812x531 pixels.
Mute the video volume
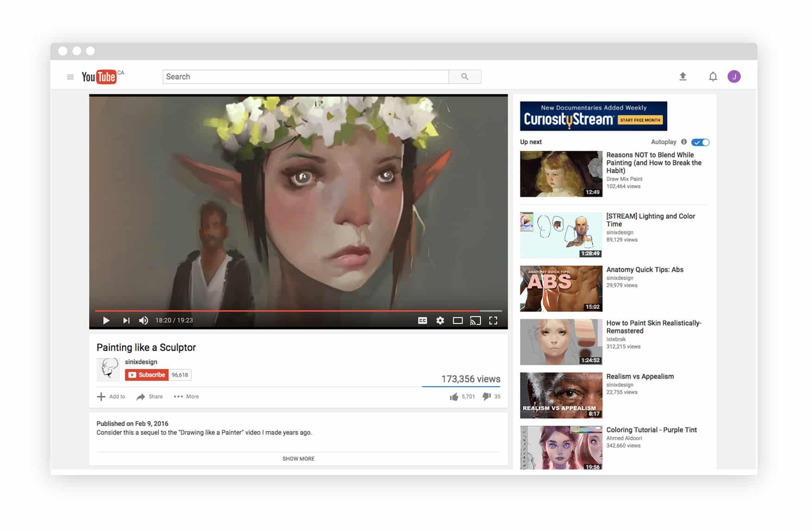143,320
